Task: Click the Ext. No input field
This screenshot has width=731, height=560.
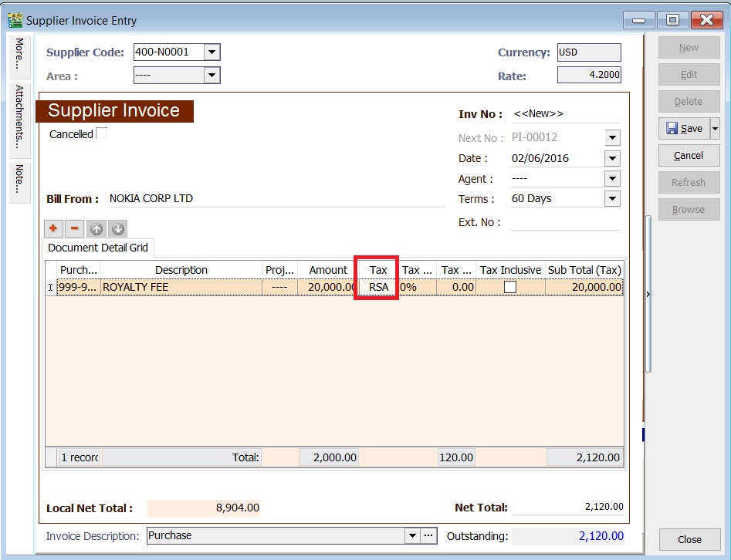Action: pos(565,222)
